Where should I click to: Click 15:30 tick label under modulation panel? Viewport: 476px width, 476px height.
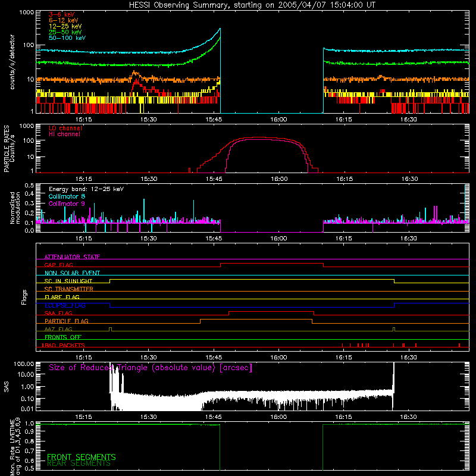(149, 239)
